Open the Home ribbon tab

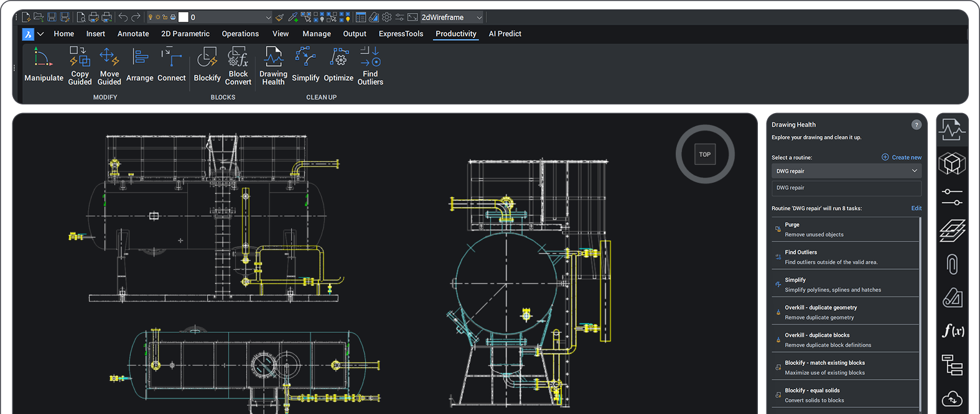[63, 34]
